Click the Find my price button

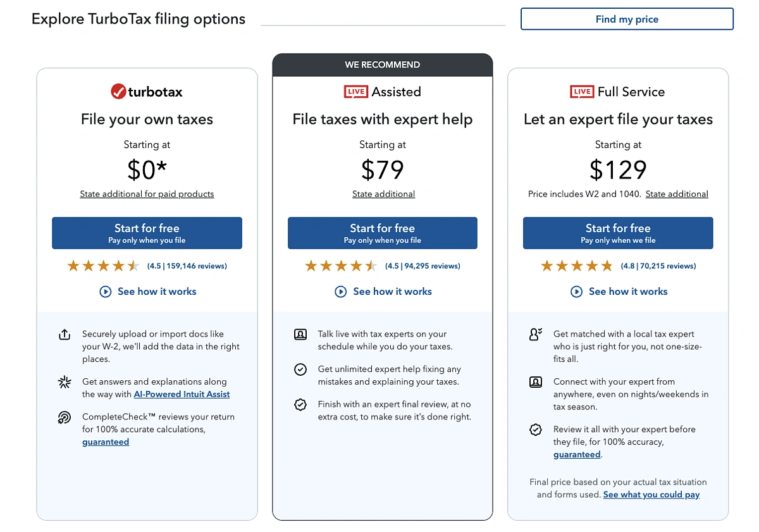pyautogui.click(x=627, y=19)
